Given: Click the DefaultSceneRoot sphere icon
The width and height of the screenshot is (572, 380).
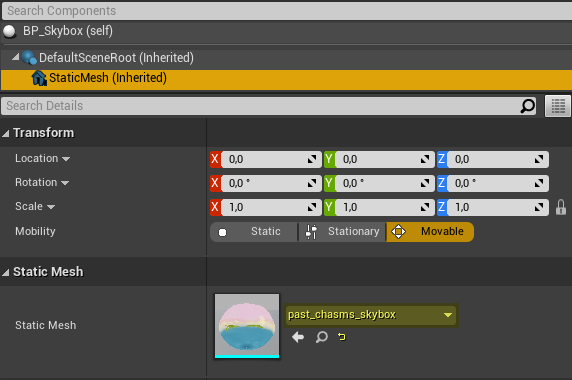Looking at the screenshot, I should [29, 58].
